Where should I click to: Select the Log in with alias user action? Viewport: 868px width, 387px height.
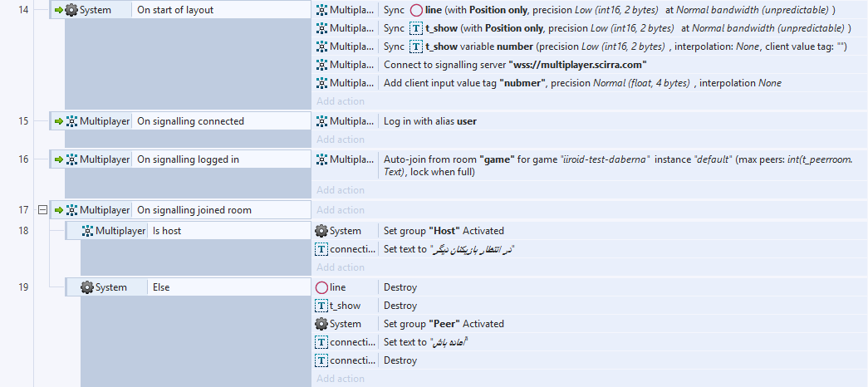coord(430,121)
